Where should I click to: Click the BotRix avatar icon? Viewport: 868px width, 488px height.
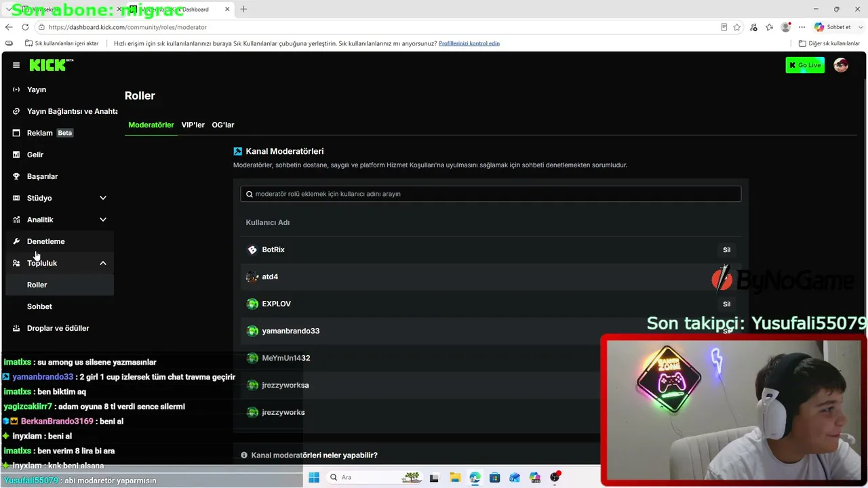click(x=252, y=249)
